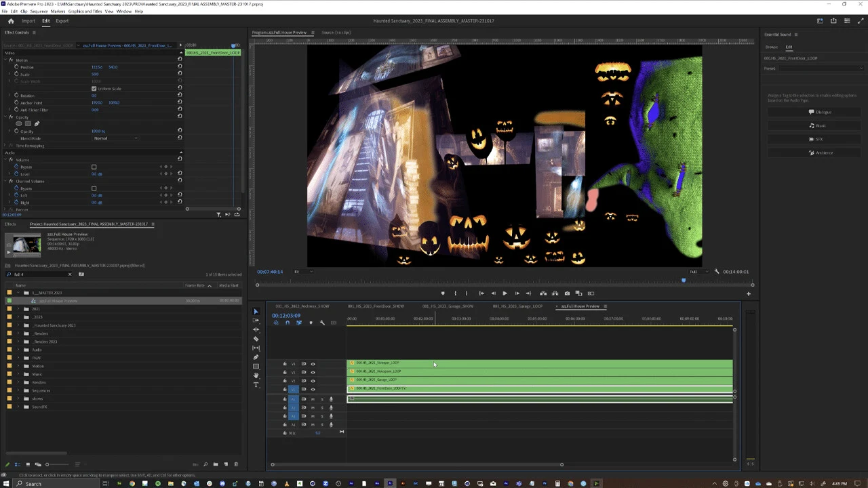The width and height of the screenshot is (868, 488).
Task: Expand the Time Remapping section in Effect Controls
Action: [7, 146]
